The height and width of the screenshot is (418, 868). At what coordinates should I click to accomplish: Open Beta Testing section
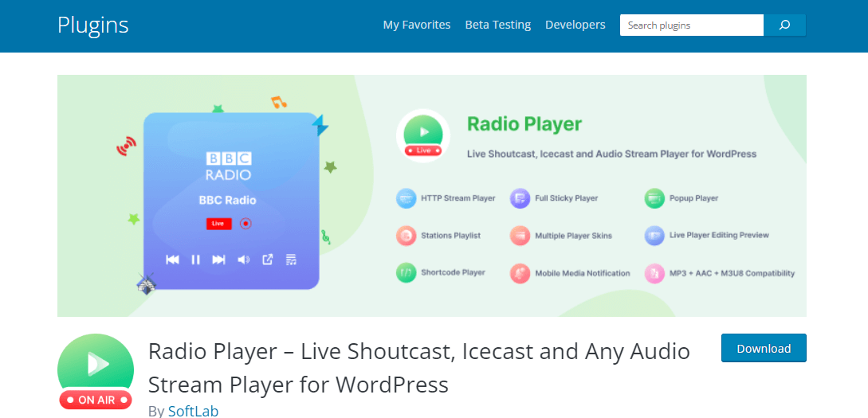497,25
